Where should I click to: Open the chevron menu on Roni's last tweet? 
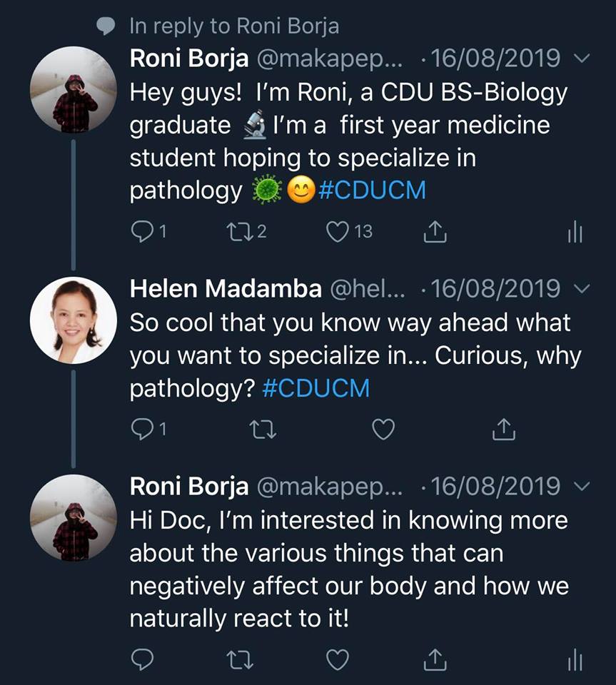[x=582, y=487]
